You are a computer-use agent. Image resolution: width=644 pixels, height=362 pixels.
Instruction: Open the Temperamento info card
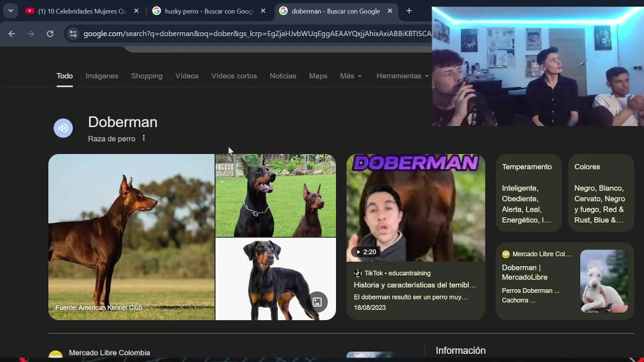(528, 193)
